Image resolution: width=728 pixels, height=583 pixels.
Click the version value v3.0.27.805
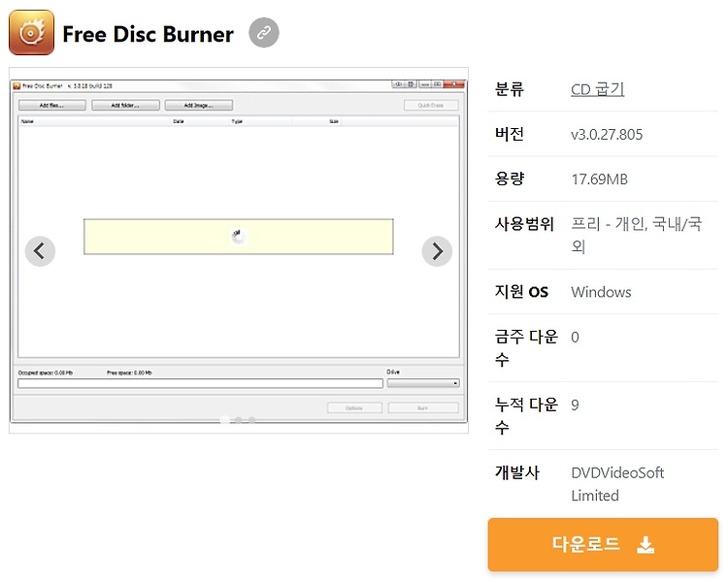pyautogui.click(x=607, y=135)
